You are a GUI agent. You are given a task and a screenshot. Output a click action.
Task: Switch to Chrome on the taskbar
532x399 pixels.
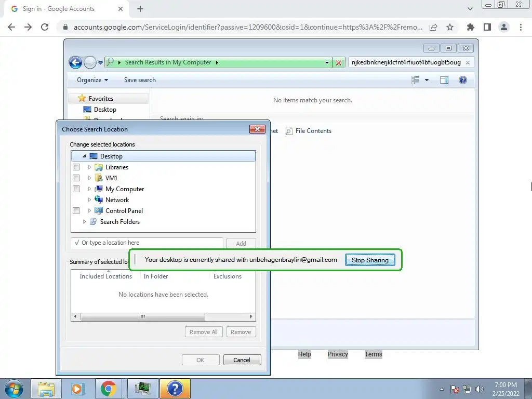(108, 389)
